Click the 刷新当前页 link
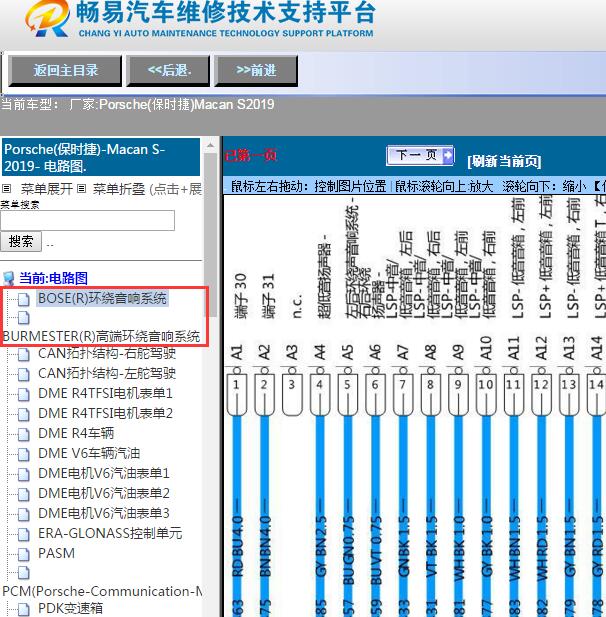This screenshot has width=606, height=617. click(504, 161)
